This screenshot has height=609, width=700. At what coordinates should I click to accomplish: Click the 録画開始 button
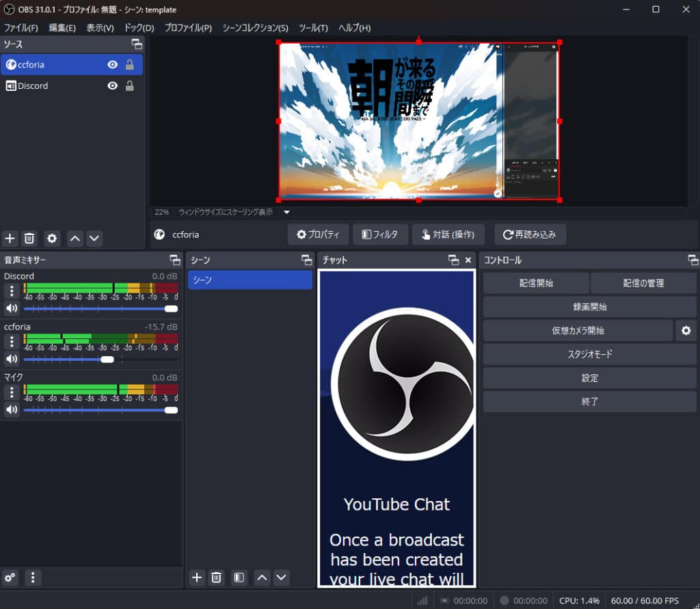(589, 307)
